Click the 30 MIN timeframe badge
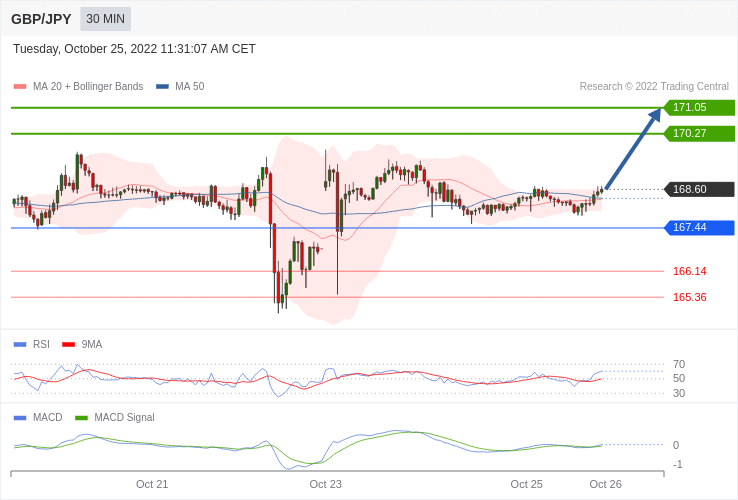The height and width of the screenshot is (500, 738). [x=105, y=19]
